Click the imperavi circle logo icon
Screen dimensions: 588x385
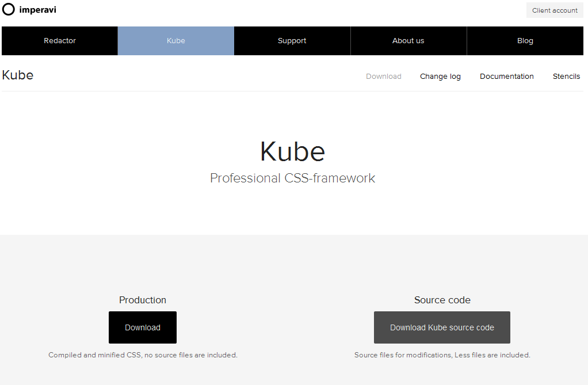tap(8, 9)
